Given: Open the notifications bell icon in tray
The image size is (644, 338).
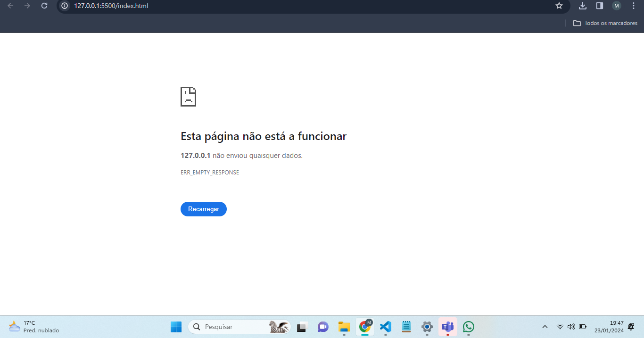Looking at the screenshot, I should tap(631, 327).
